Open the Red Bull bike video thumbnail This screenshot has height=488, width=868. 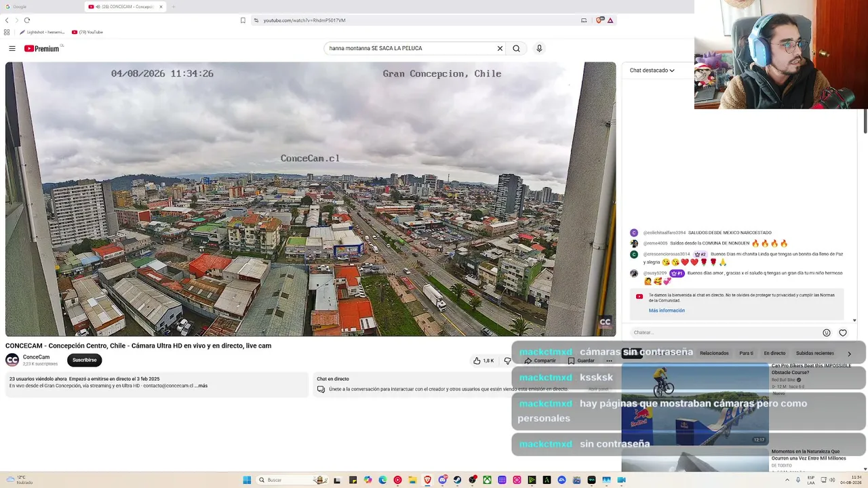[x=695, y=404]
